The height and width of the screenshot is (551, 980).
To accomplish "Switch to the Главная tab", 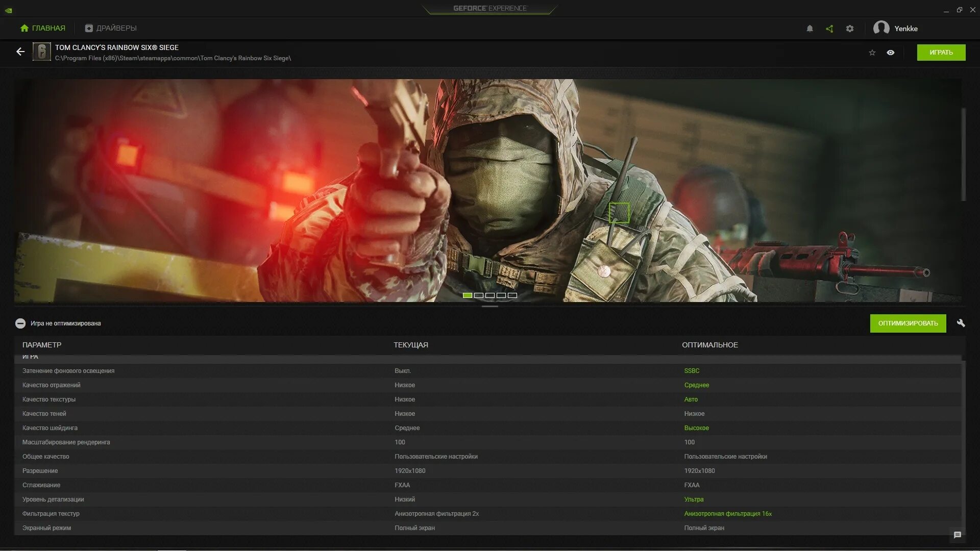I will pos(43,28).
